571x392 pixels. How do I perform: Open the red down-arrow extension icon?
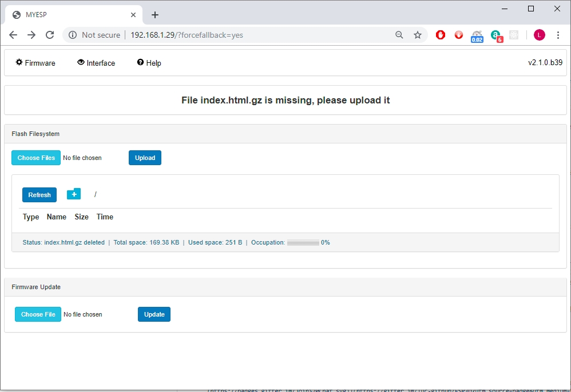(x=459, y=35)
